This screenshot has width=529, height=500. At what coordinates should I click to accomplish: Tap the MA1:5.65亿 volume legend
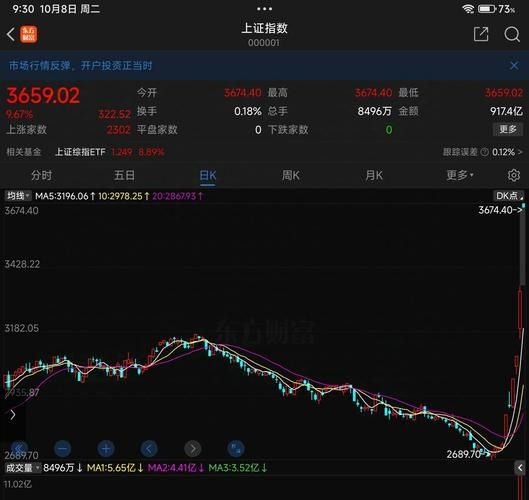tap(115, 468)
